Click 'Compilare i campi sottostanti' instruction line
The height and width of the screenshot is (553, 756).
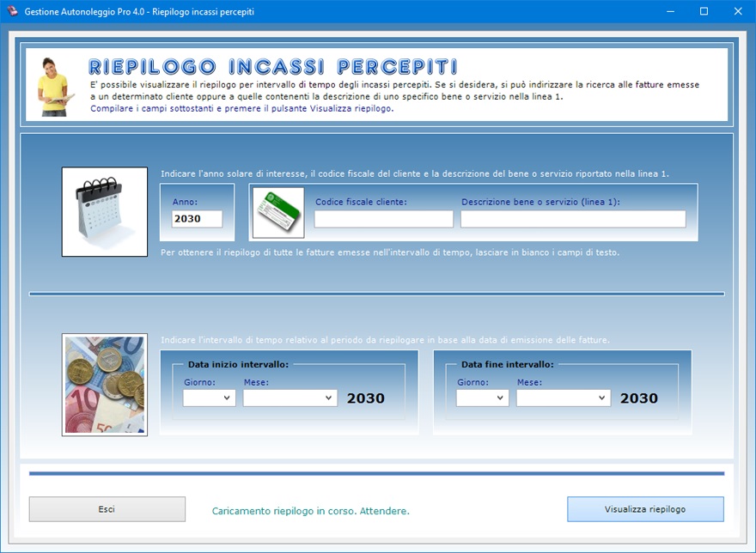[x=242, y=108]
